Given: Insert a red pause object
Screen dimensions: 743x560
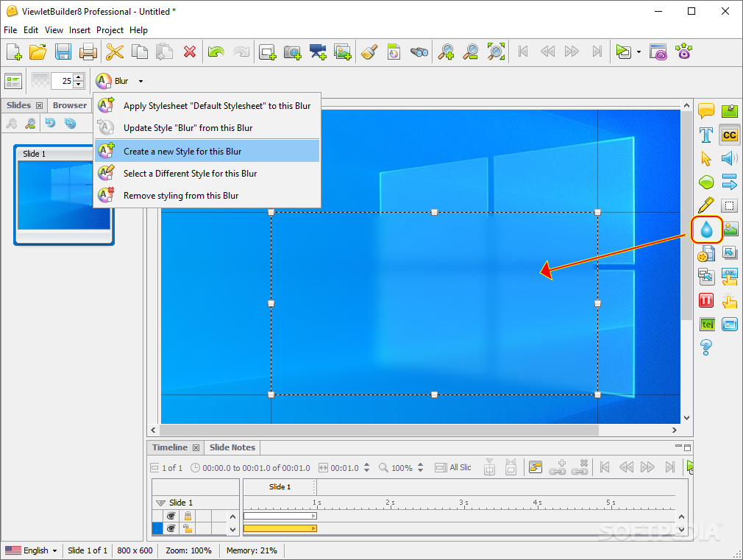Looking at the screenshot, I should click(706, 300).
